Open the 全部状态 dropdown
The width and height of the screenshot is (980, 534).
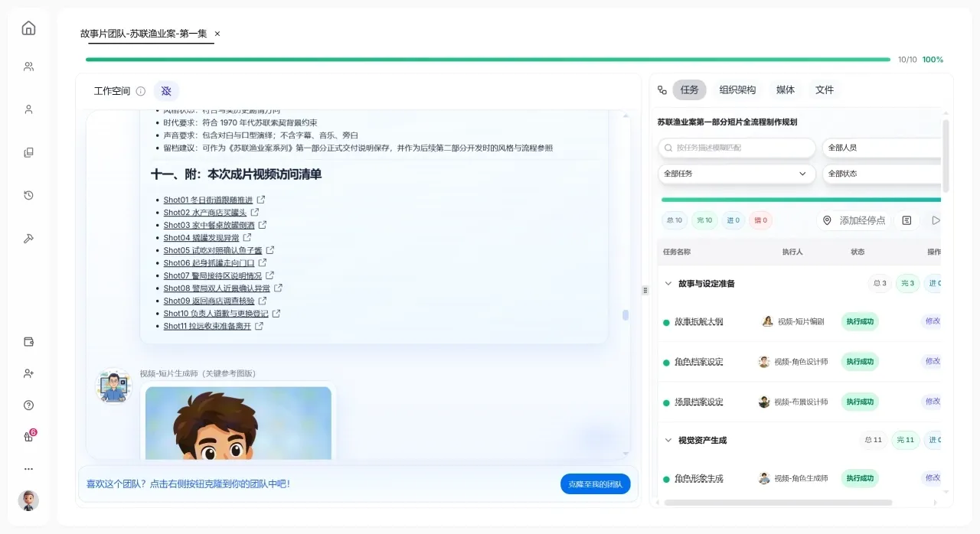click(882, 174)
